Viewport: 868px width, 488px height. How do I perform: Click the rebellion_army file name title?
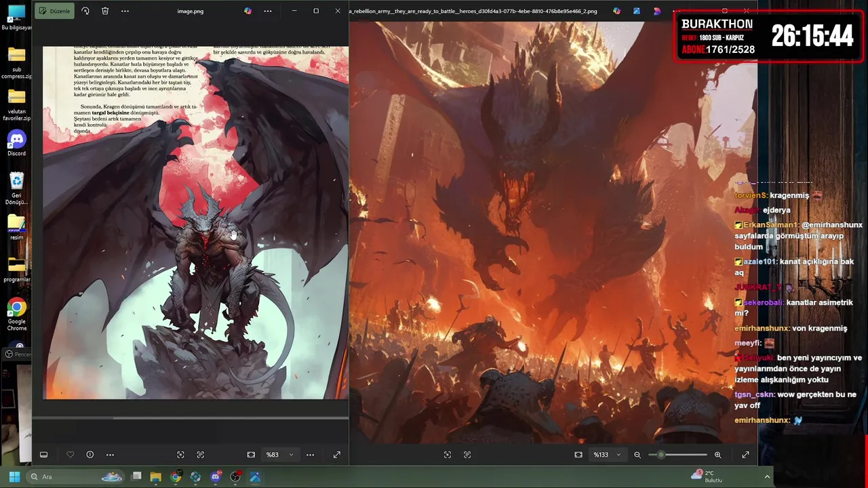coord(473,11)
